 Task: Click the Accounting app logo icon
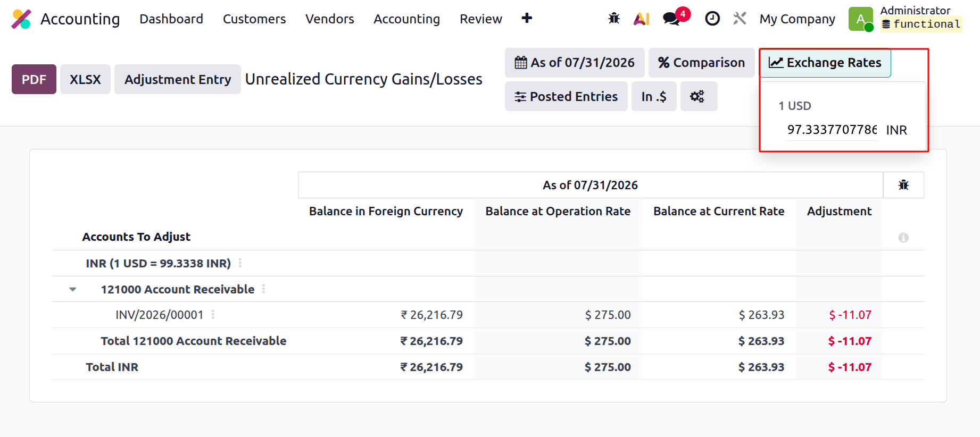[x=21, y=19]
